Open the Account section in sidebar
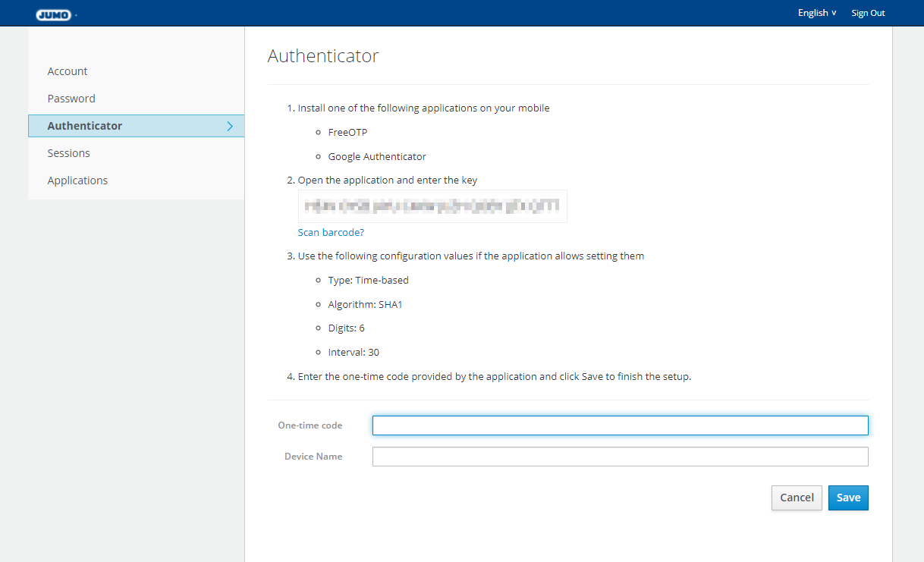This screenshot has width=924, height=562. click(x=68, y=71)
